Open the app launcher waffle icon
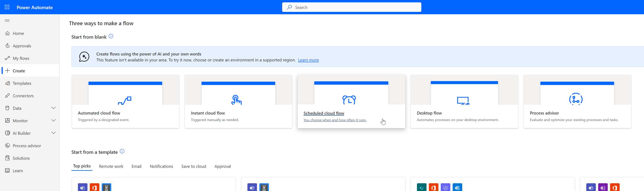644x191 pixels. (7, 7)
